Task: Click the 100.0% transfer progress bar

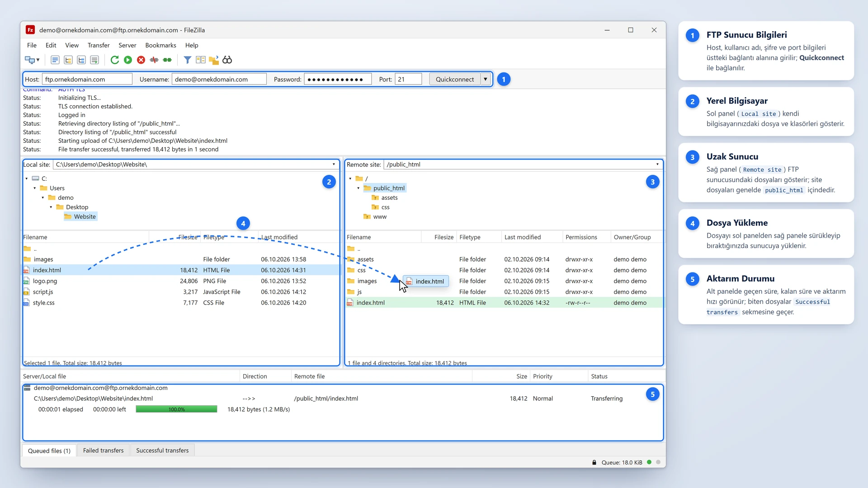Action: [176, 409]
